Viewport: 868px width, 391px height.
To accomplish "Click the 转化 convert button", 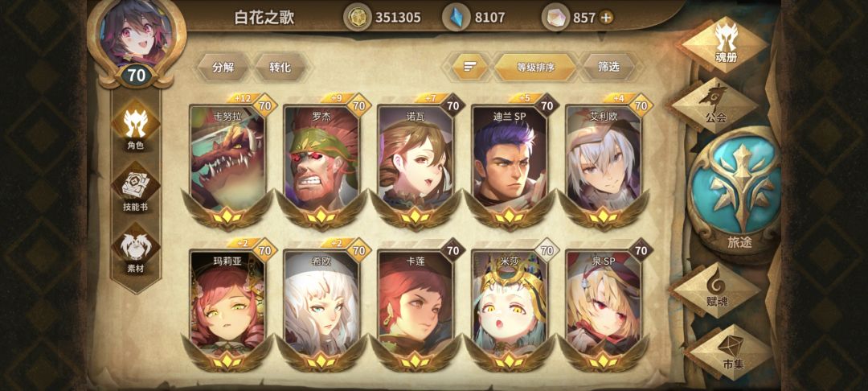I will (280, 67).
